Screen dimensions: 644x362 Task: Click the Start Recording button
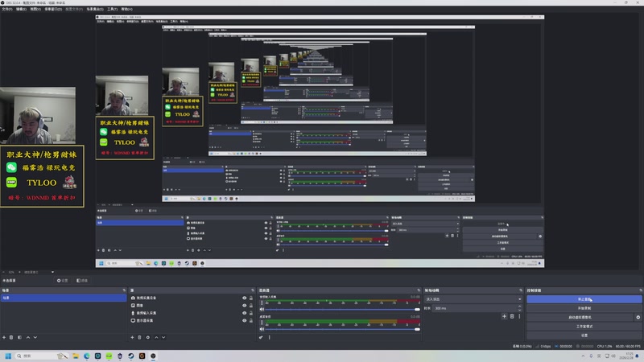click(584, 308)
